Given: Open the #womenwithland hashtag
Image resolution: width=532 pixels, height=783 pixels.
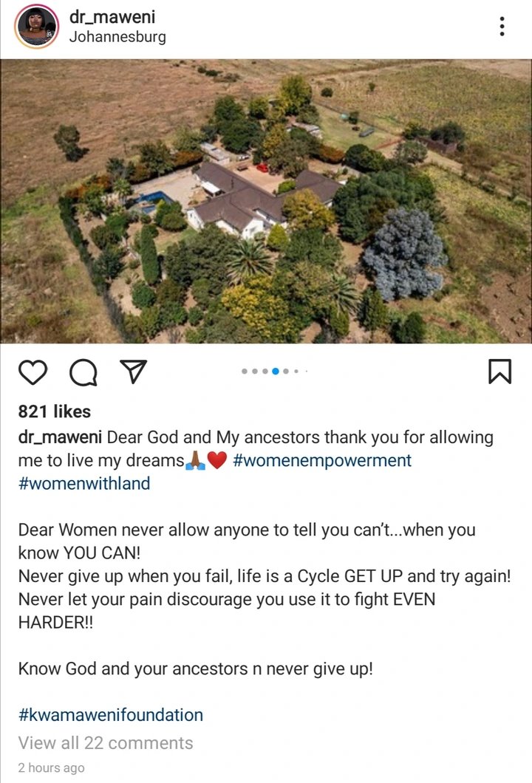Looking at the screenshot, I should [84, 483].
